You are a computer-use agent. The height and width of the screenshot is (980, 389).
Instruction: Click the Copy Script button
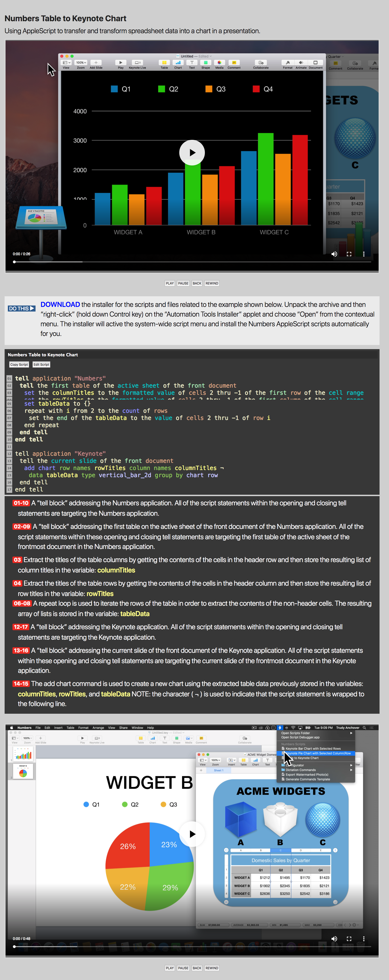click(19, 364)
